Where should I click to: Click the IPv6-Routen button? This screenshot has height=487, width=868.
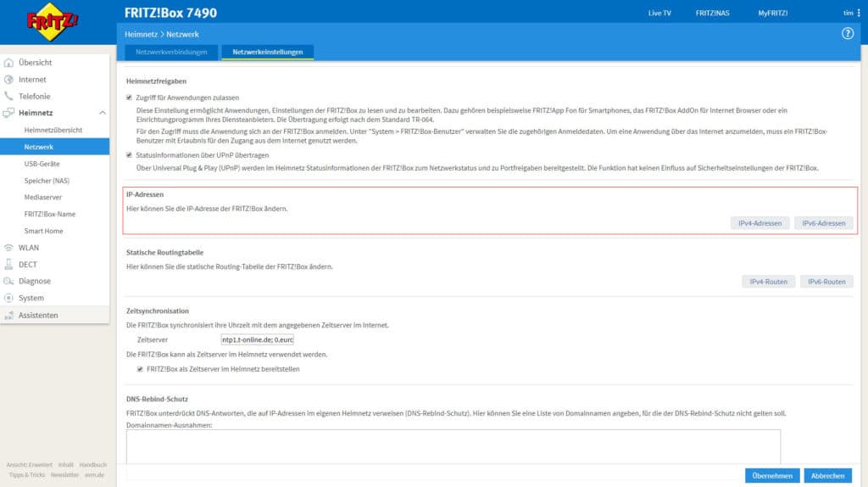(x=826, y=282)
